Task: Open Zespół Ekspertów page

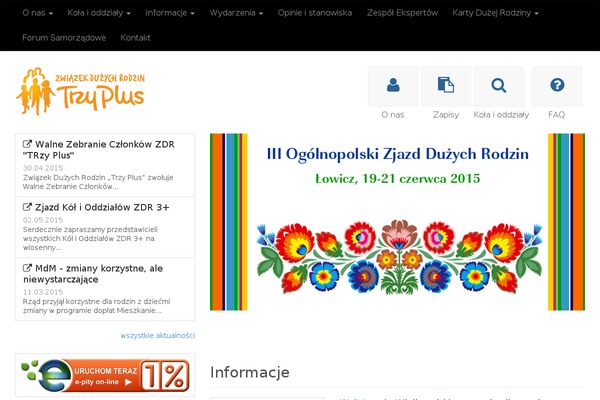Action: click(x=402, y=13)
